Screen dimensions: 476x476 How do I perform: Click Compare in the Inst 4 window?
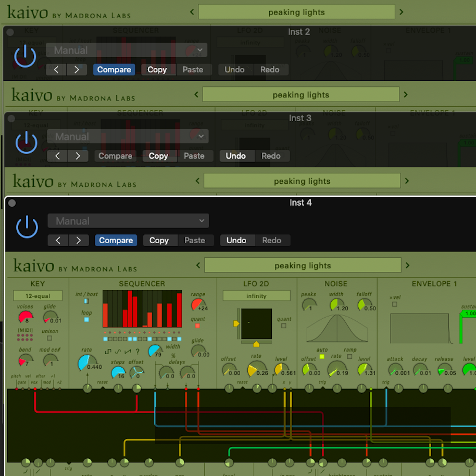(116, 241)
